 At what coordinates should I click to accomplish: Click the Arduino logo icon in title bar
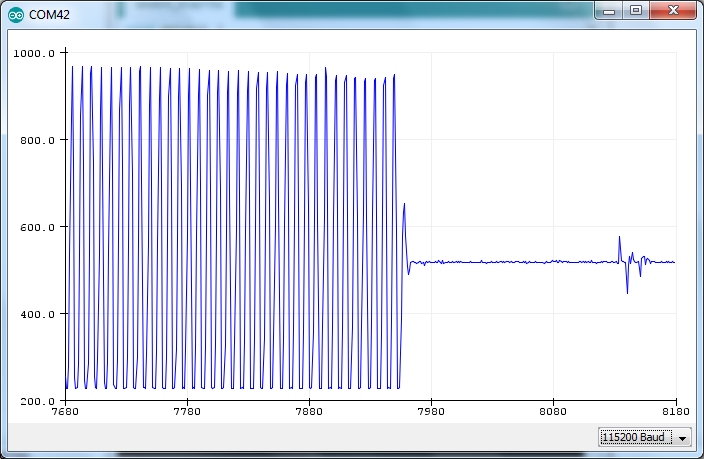click(x=15, y=13)
